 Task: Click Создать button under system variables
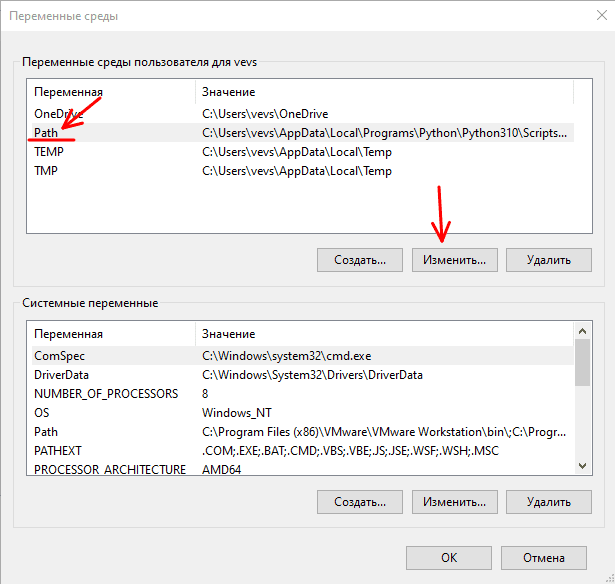tap(359, 501)
